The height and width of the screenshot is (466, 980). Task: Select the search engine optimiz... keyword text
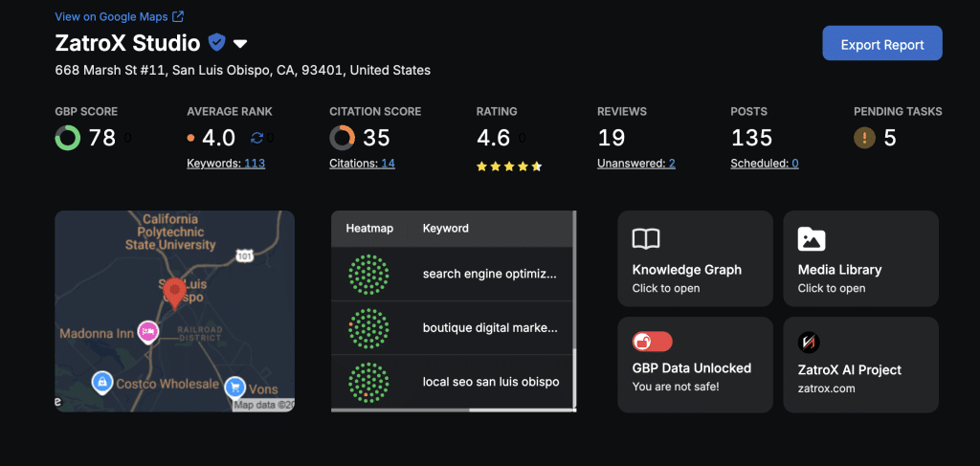pos(489,275)
